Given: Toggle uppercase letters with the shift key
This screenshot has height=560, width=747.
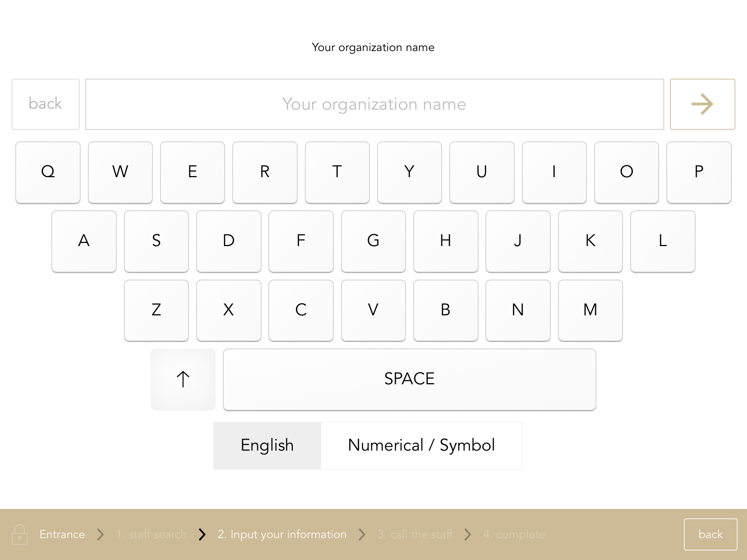Looking at the screenshot, I should pyautogui.click(x=183, y=379).
